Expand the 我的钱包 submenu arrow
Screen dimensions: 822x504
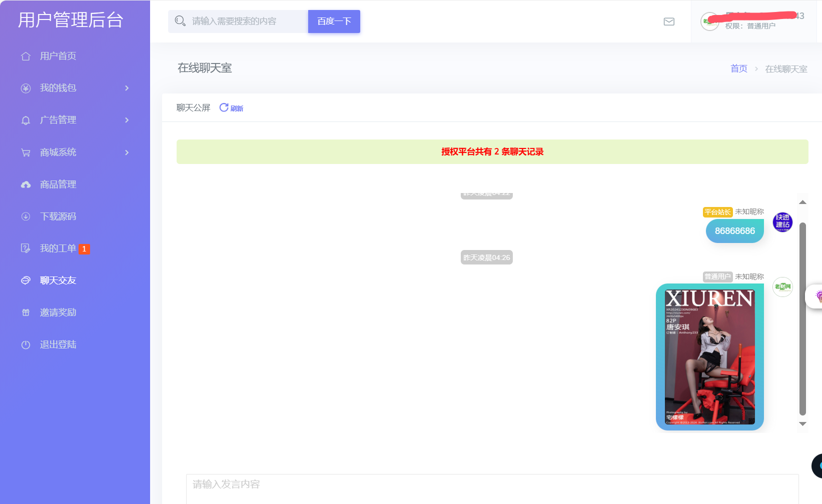tap(127, 88)
